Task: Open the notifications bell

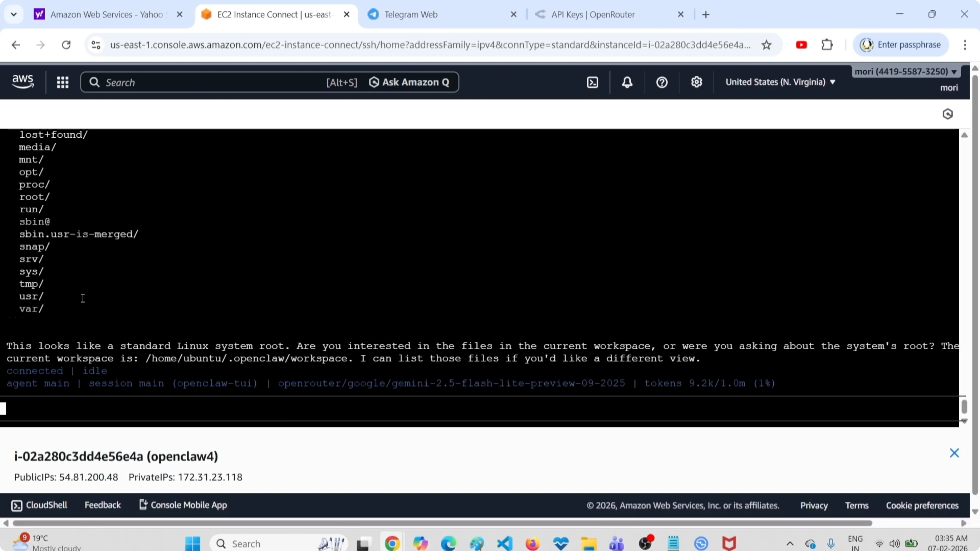Action: point(627,82)
